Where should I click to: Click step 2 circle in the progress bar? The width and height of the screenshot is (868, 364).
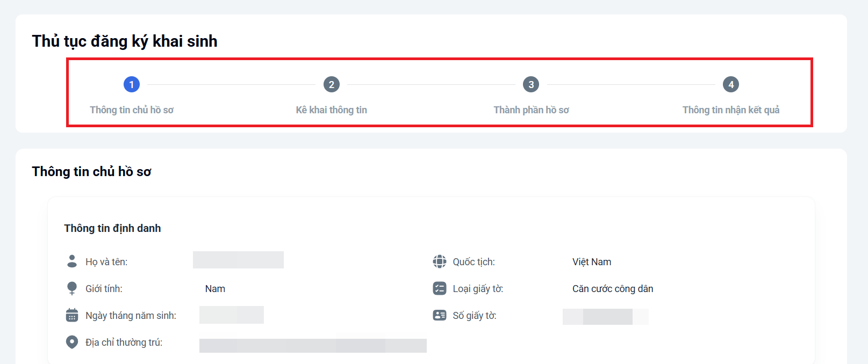tap(331, 84)
